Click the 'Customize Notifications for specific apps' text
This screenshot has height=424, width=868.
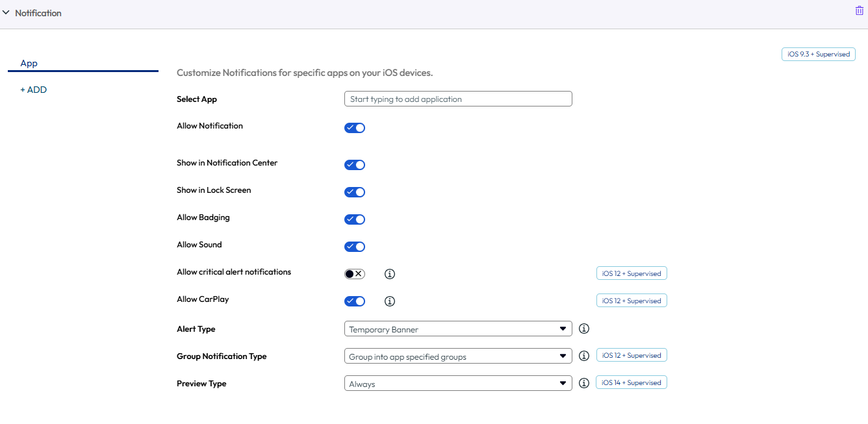click(305, 73)
